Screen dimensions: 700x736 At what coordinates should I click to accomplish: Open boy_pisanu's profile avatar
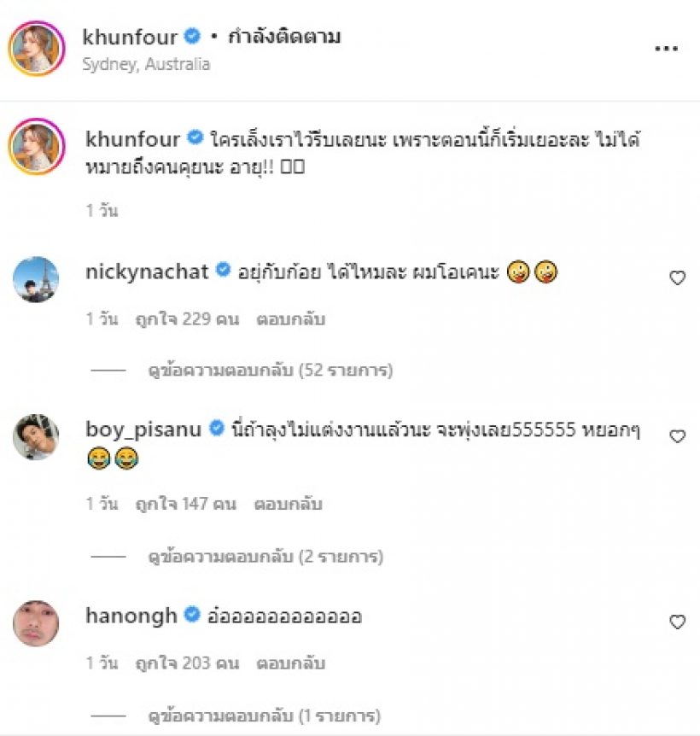(36, 437)
